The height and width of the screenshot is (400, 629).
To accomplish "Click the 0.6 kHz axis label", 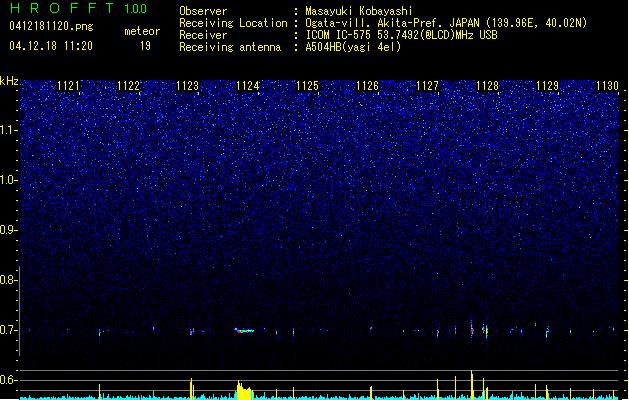I will coord(9,380).
